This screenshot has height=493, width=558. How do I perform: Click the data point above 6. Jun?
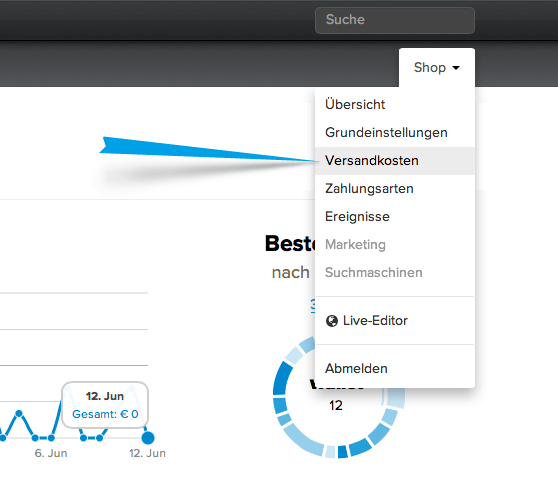51,437
